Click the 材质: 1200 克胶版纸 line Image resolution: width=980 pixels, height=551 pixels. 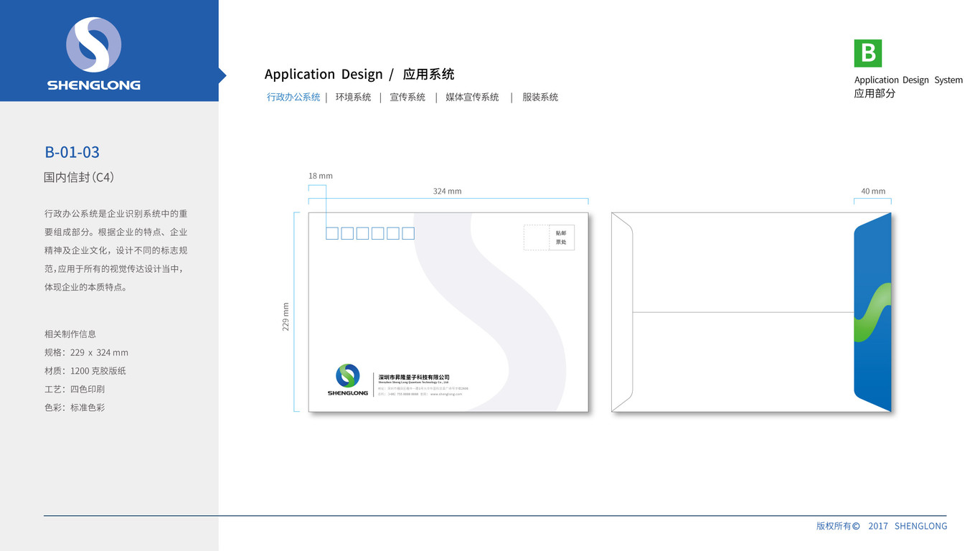(85, 371)
